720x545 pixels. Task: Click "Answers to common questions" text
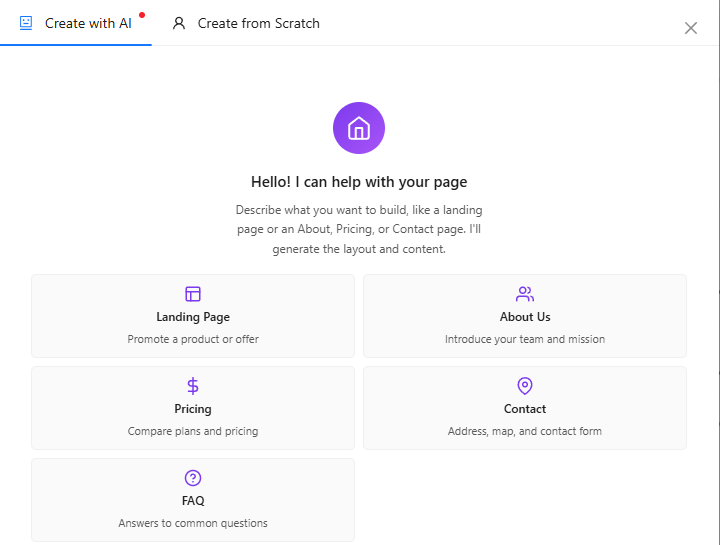193,523
